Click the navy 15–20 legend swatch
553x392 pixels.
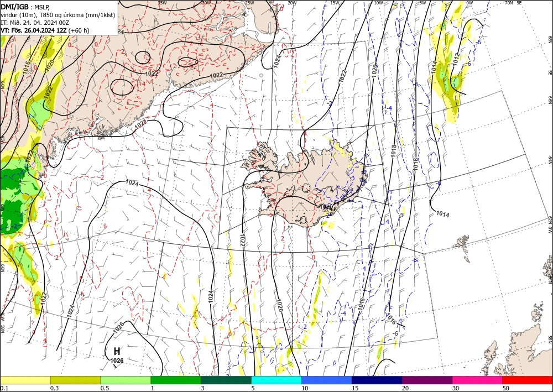pyautogui.click(x=377, y=380)
